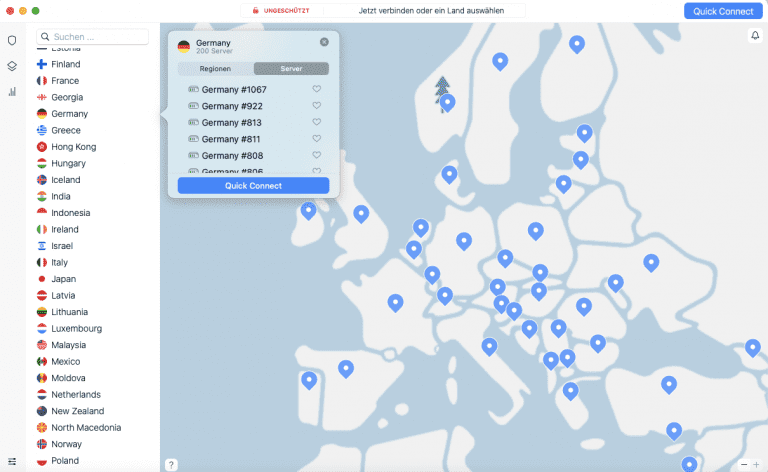Screen dimensions: 768x472
Task: Select Hong Kong from country list
Action: (x=74, y=147)
